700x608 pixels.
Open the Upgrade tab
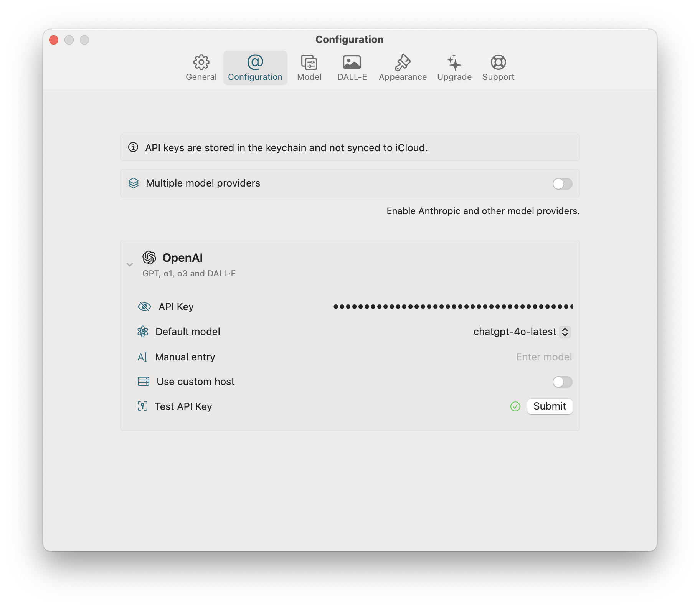(x=454, y=68)
